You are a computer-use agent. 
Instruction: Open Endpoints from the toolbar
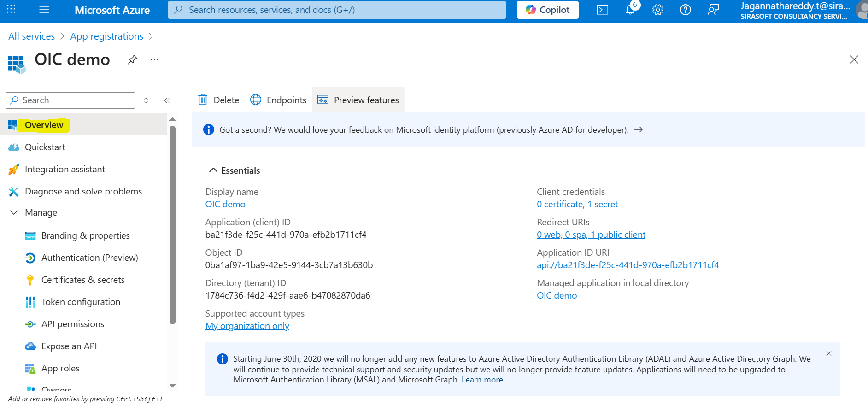tap(278, 100)
